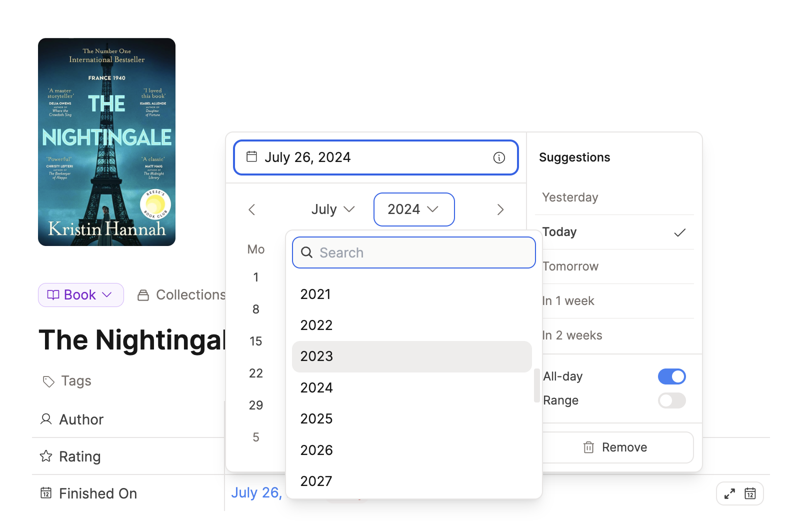Viewport: 793px width, 532px height.
Task: Click the Author person icon
Action: pos(46,419)
